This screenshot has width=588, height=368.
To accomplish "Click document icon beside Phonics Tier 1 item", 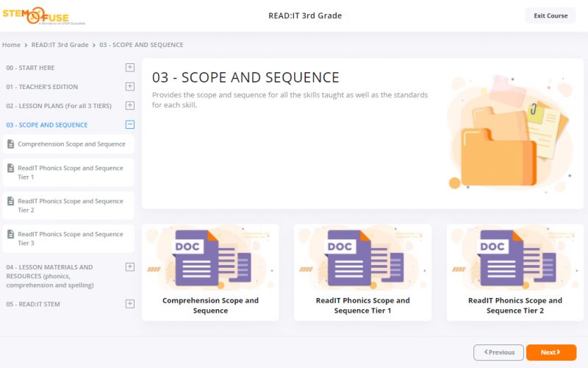I will pyautogui.click(x=10, y=169).
